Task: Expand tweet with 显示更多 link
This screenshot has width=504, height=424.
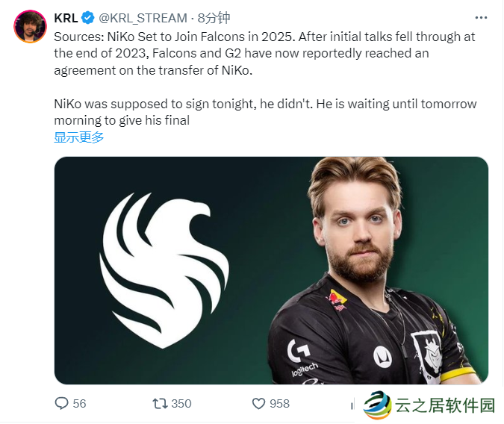Action: coord(78,137)
